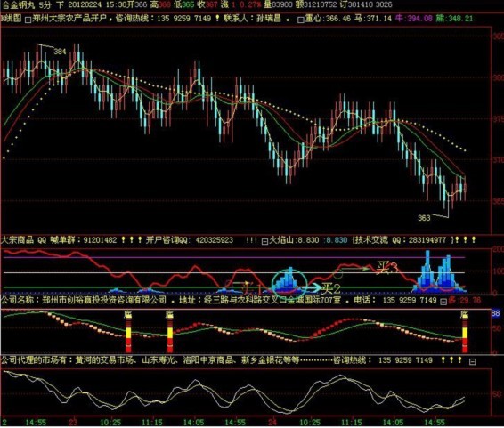The image size is (504, 428).
Task: Click the box icon at the bottom indicator header
Action: tap(473, 362)
